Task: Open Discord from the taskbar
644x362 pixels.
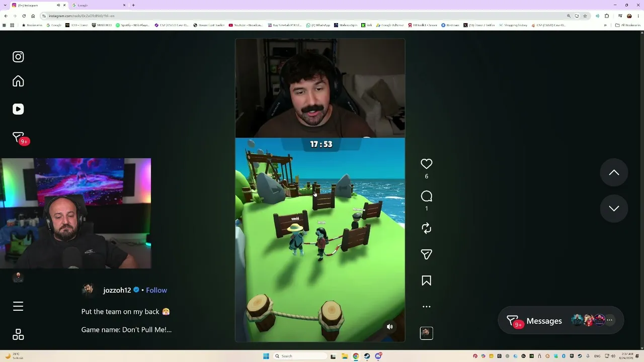Action: click(378, 356)
